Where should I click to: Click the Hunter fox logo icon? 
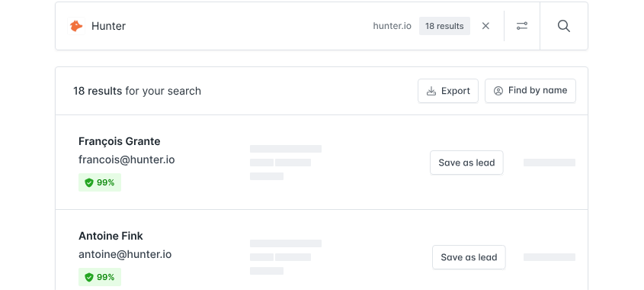tap(76, 26)
